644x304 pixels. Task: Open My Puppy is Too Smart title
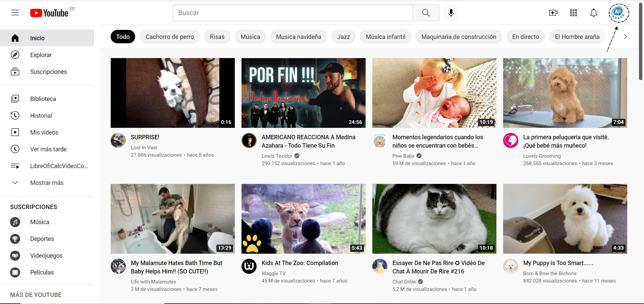pyautogui.click(x=558, y=263)
